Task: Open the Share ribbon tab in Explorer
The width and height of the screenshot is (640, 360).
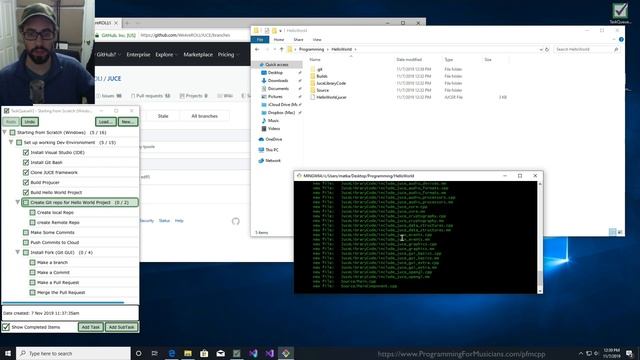Action: [298, 40]
